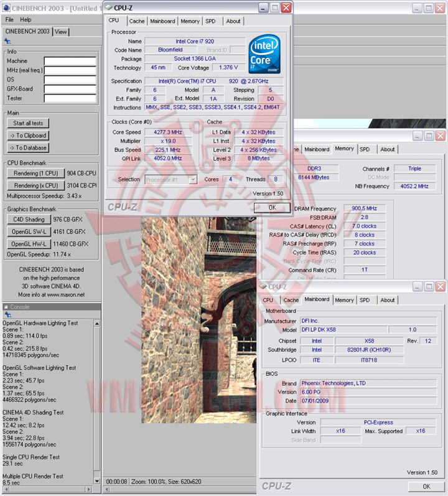Click the Console panel header square icon

(6, 307)
